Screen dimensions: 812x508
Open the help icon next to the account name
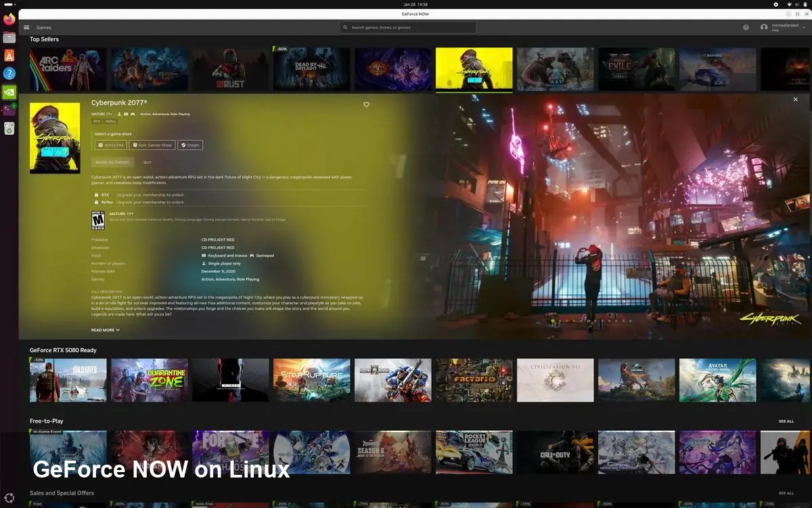746,26
